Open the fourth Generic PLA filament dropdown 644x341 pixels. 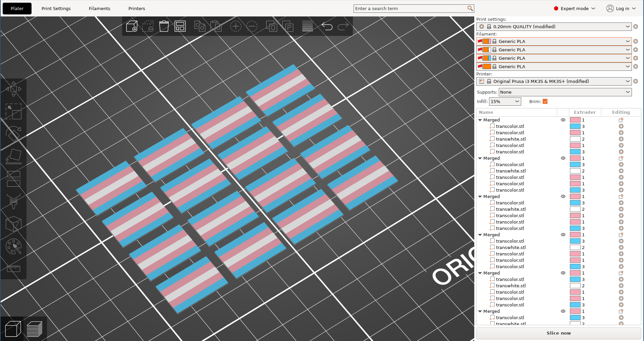click(554, 66)
